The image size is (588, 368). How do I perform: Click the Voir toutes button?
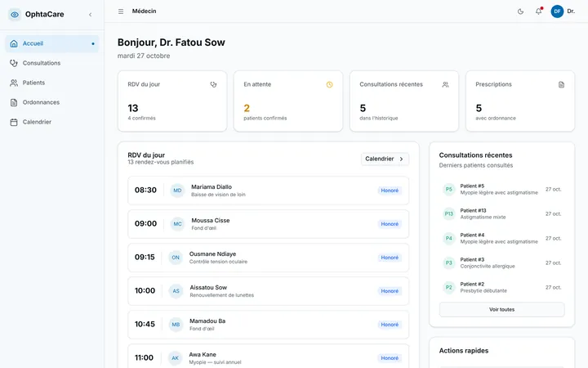pyautogui.click(x=501, y=309)
